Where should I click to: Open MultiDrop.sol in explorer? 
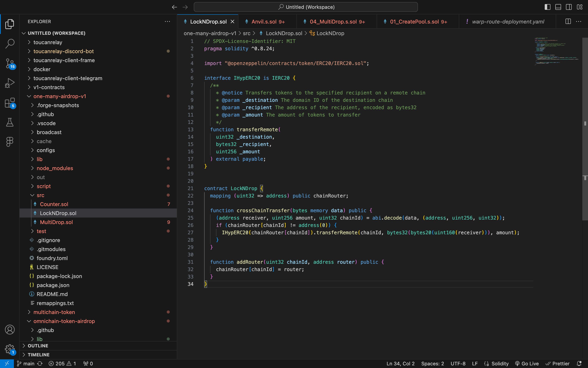point(98,222)
